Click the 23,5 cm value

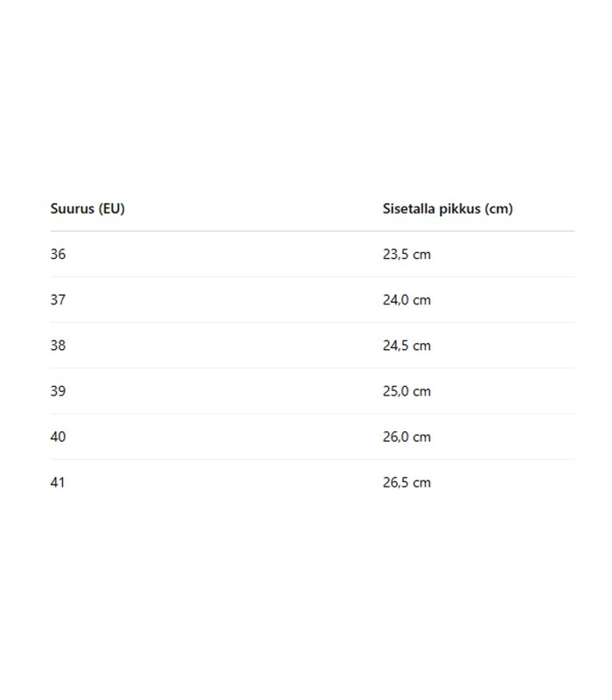point(407,254)
